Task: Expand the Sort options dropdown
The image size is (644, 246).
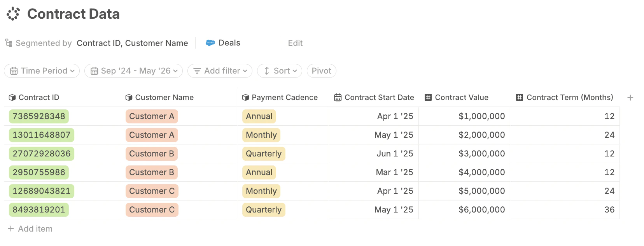Action: [x=279, y=71]
